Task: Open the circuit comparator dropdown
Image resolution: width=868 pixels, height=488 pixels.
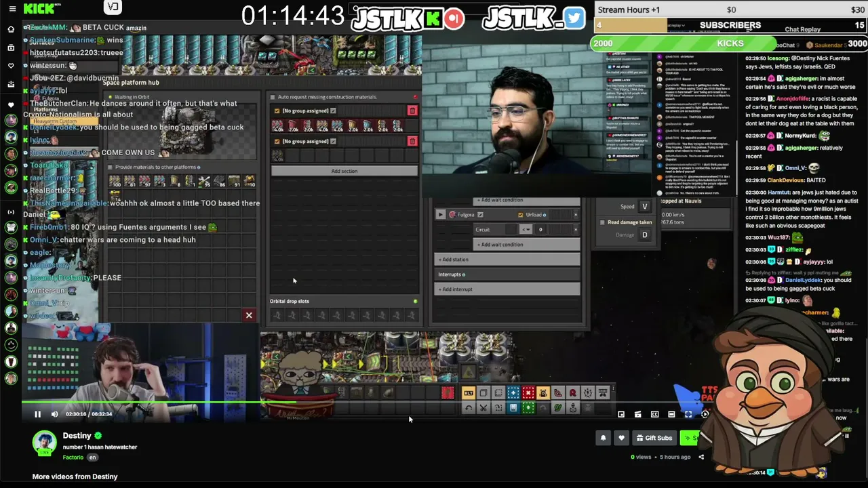Action: 526,230
